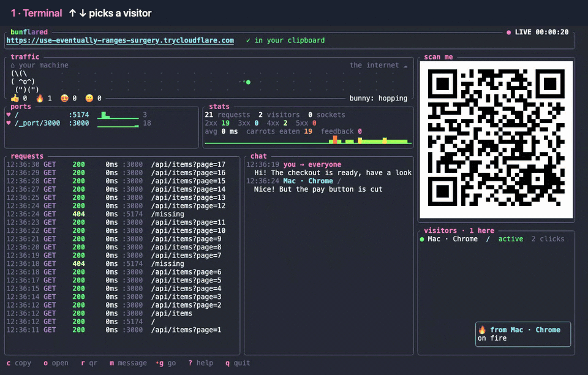The width and height of the screenshot is (588, 375).
Task: Click request row /api/items?page=3
Action: (114, 297)
